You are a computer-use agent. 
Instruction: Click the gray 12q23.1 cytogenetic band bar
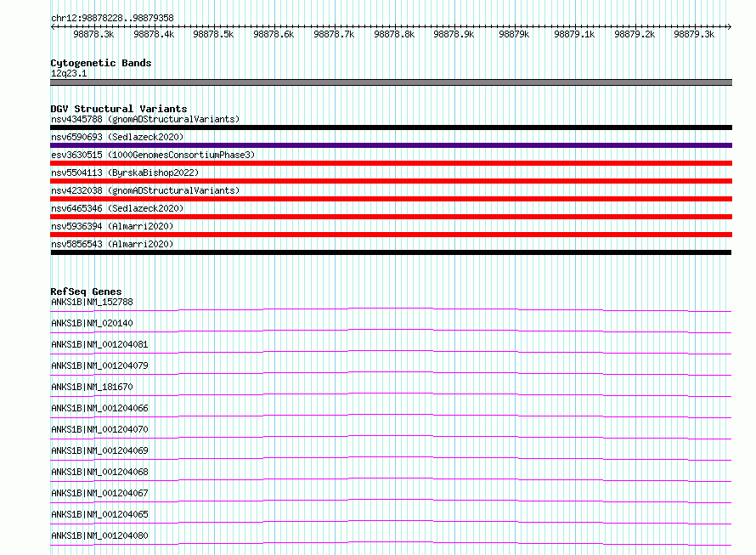pyautogui.click(x=391, y=82)
